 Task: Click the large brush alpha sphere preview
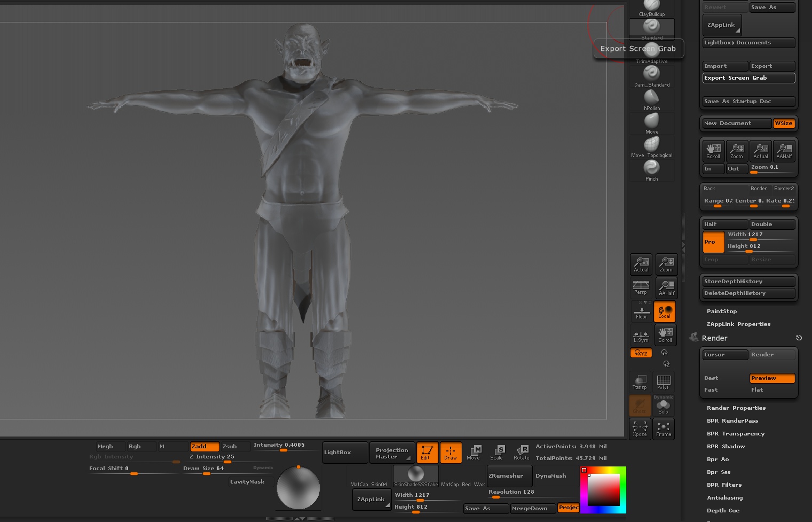[298, 487]
